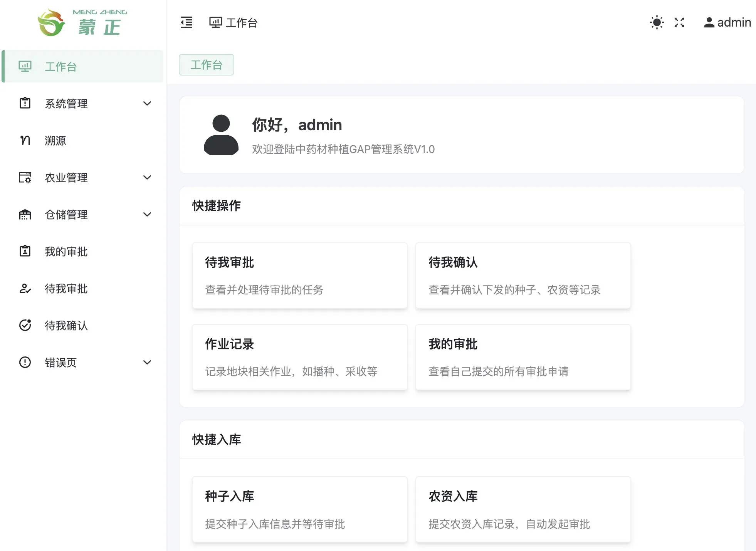Toggle the sidebar collapse icon
The image size is (756, 551).
tap(186, 23)
